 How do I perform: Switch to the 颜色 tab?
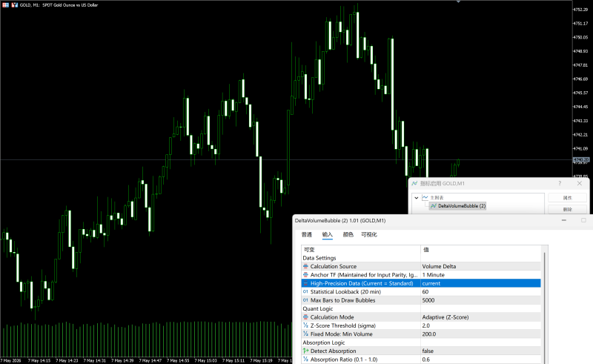[348, 234]
